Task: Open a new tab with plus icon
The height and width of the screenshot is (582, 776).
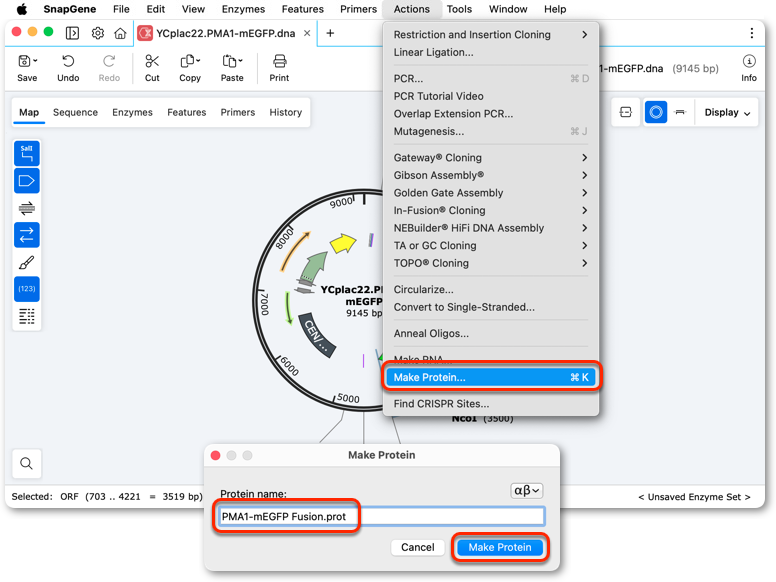Action: pos(330,33)
